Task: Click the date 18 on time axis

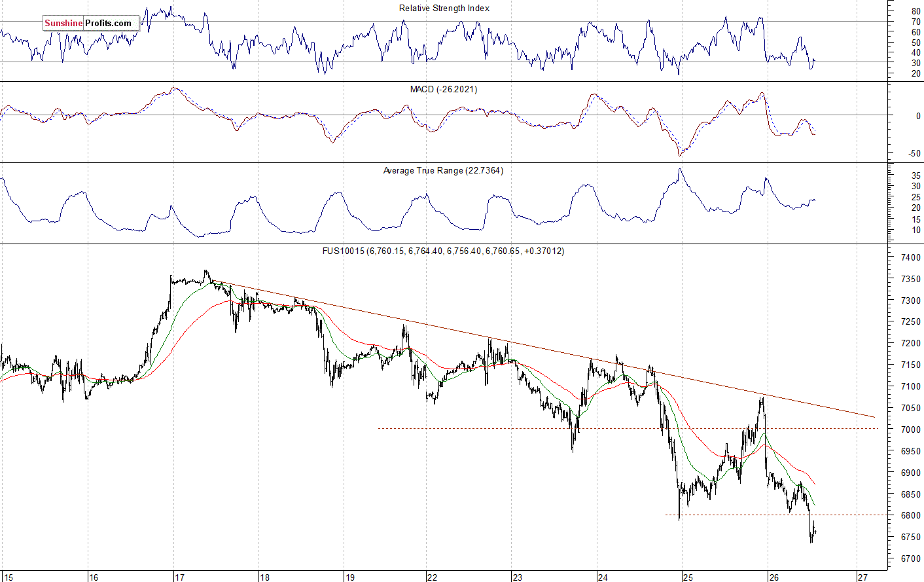Action: coord(264,577)
